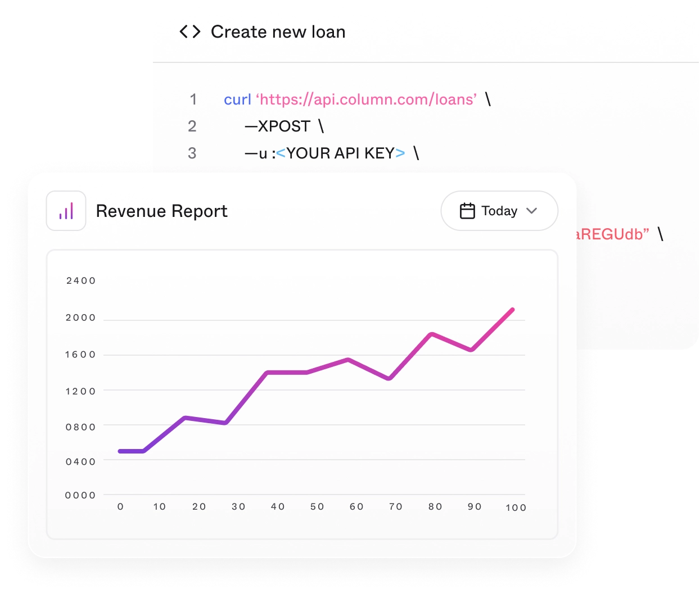Click the code snippet angle brackets icon
The image size is (700, 594).
[191, 31]
